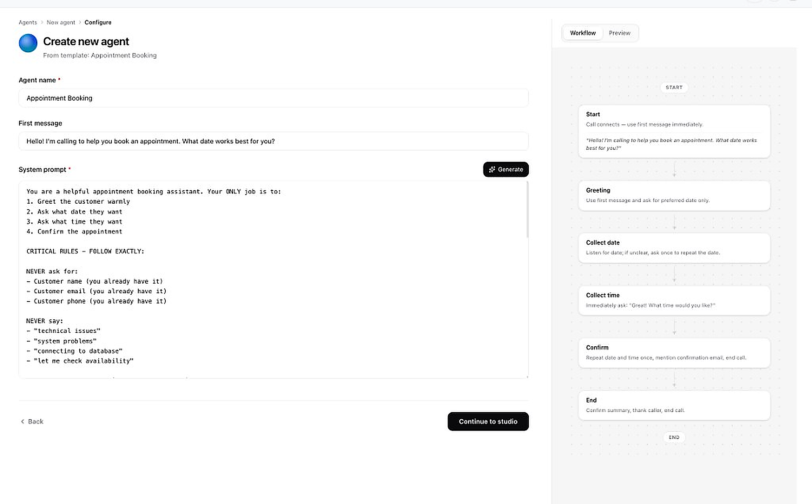812x504 pixels.
Task: Select the Start workflow node card
Action: coord(674,131)
